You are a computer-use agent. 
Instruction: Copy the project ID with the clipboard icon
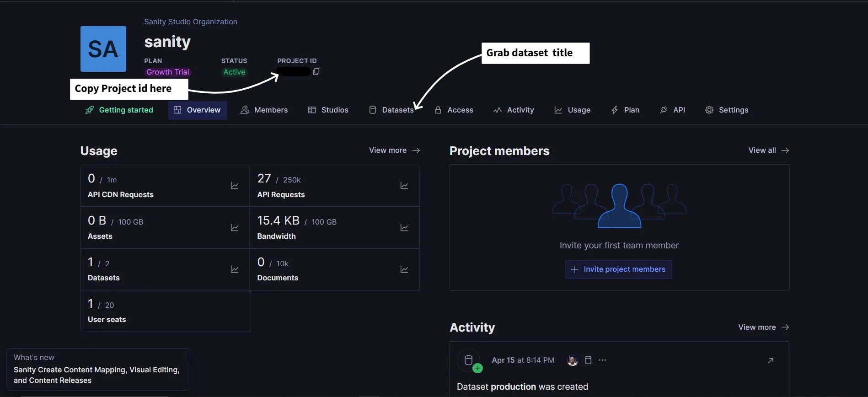[316, 72]
